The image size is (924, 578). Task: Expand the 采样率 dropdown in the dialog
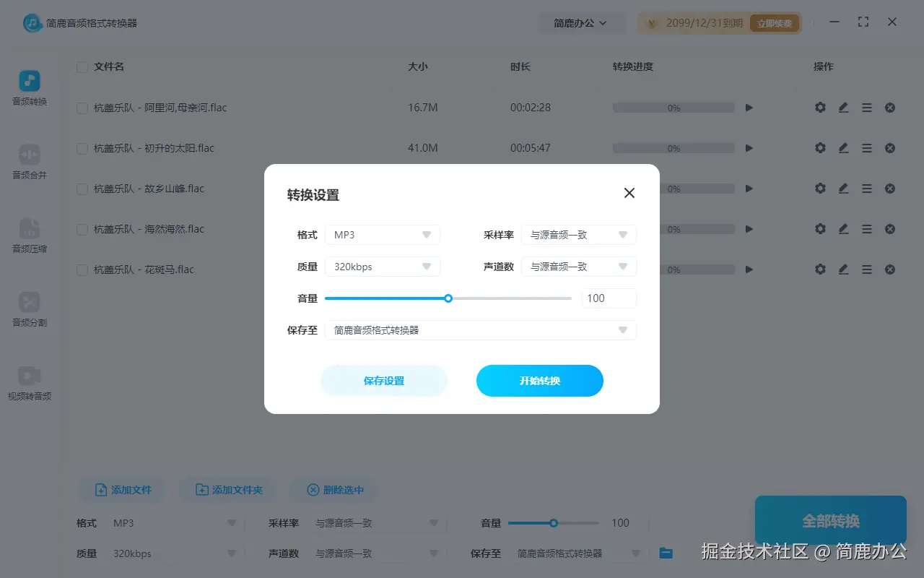click(x=579, y=234)
